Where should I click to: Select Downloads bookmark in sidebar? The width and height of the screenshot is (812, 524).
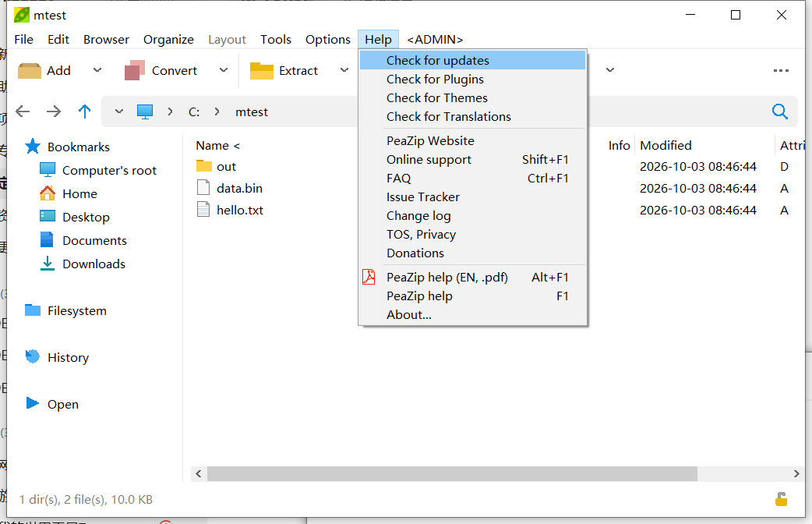point(94,264)
